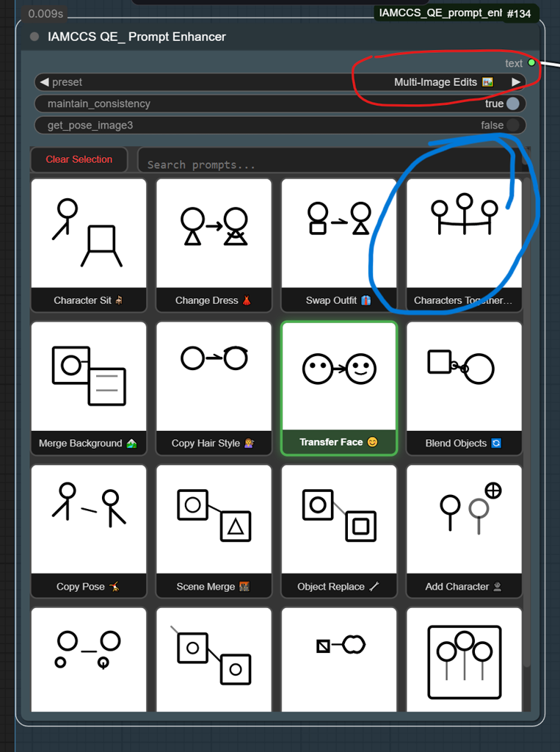Pick the Swap Outfit prompt tile

338,244
